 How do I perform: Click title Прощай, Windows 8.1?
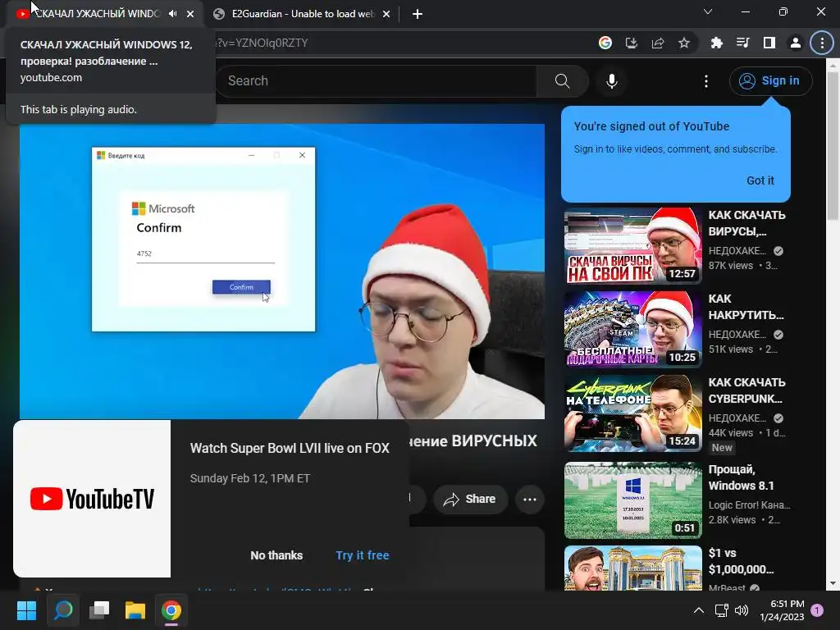coord(741,477)
